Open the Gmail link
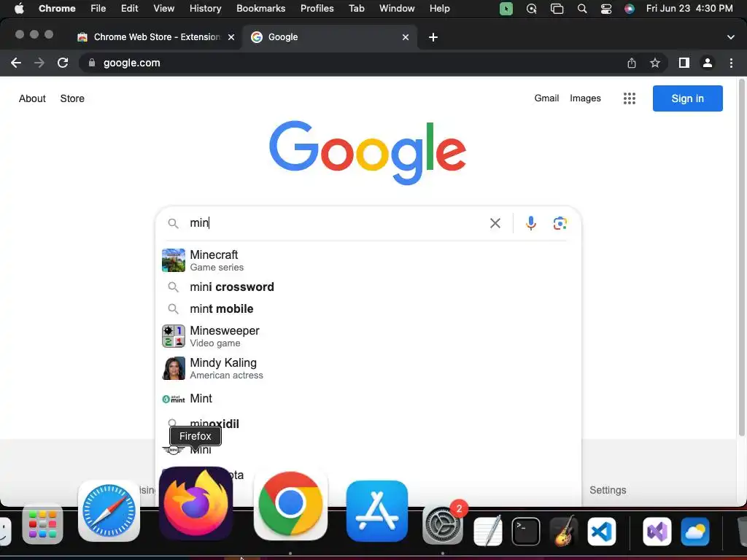Viewport: 747px width, 560px height. click(x=546, y=98)
